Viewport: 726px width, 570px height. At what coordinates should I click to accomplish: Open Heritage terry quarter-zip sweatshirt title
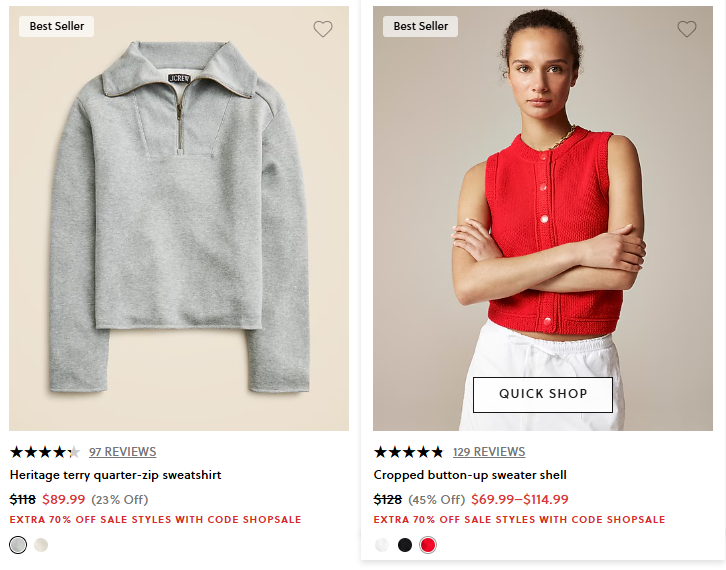(115, 475)
